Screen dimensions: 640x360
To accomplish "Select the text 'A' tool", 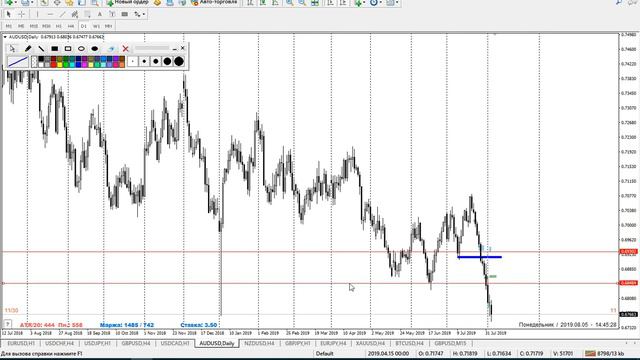I will (x=100, y=14).
